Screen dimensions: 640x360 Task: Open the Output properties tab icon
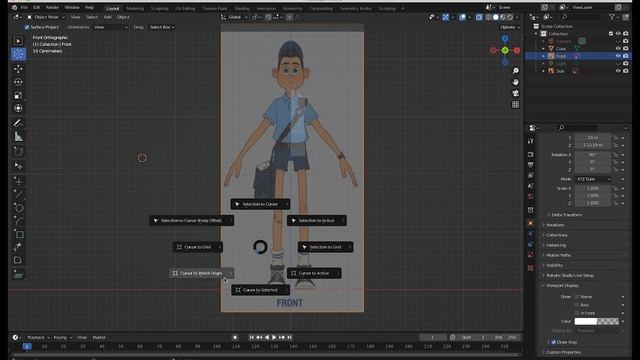point(531,165)
